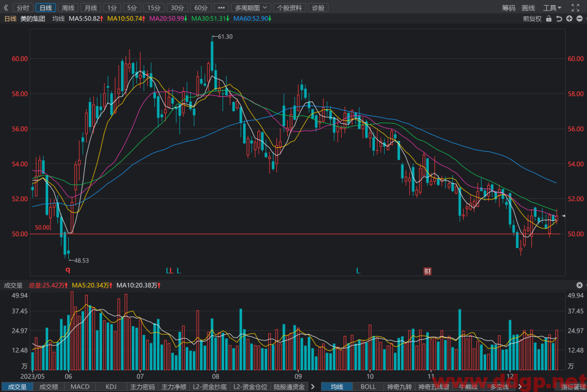Click the 均线 indicator label in header
587x392 pixels.
coord(58,18)
